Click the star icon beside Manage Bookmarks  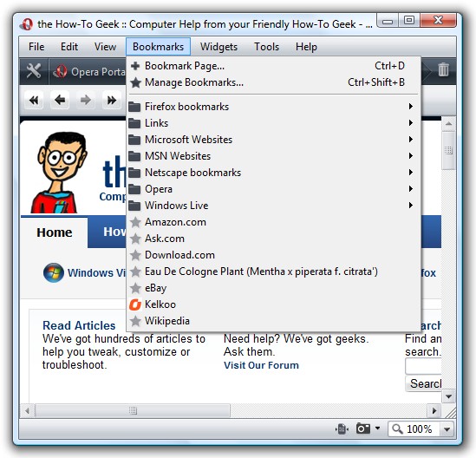[x=135, y=82]
